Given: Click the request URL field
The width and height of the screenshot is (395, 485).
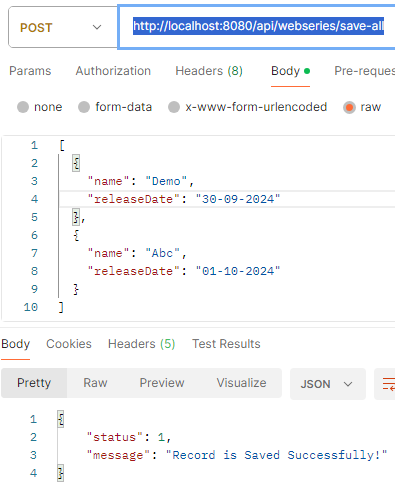Looking at the screenshot, I should (x=257, y=27).
